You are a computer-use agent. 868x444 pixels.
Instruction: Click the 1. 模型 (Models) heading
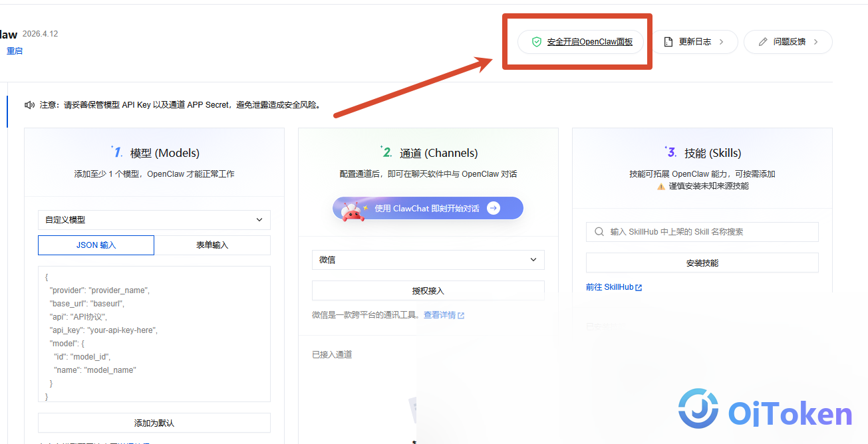155,153
